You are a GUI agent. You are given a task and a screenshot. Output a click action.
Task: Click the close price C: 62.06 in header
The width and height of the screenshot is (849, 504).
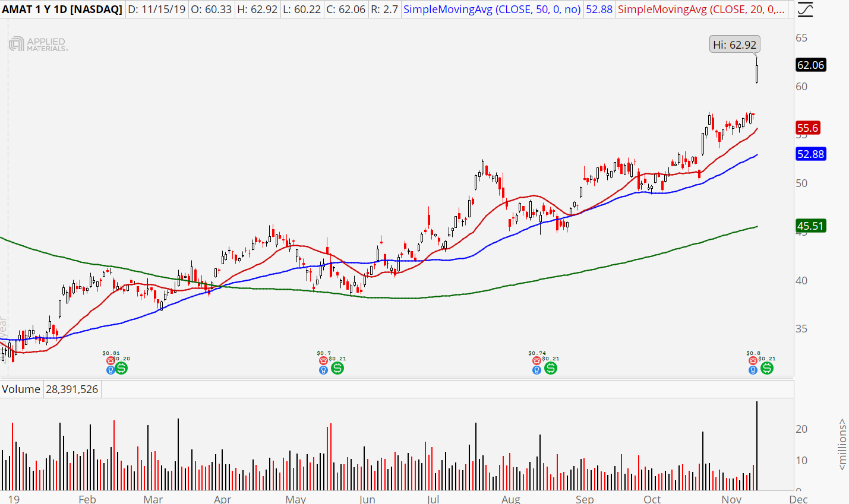click(346, 9)
